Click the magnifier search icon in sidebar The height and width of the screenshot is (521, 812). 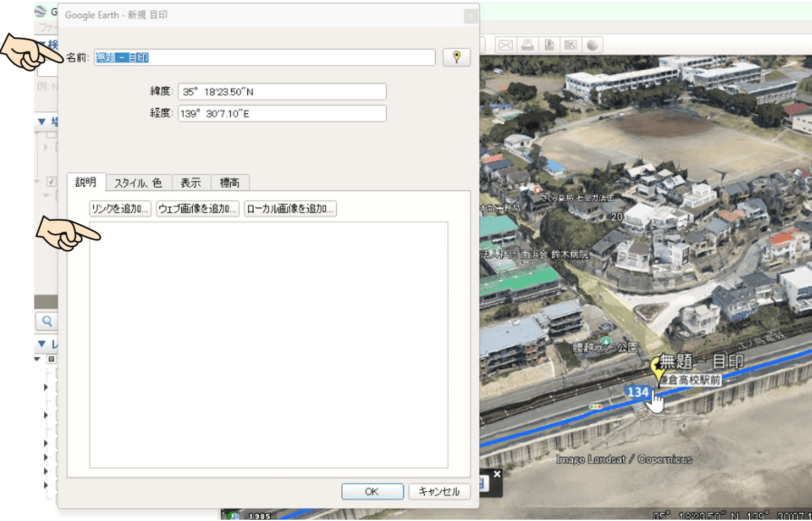click(x=47, y=321)
